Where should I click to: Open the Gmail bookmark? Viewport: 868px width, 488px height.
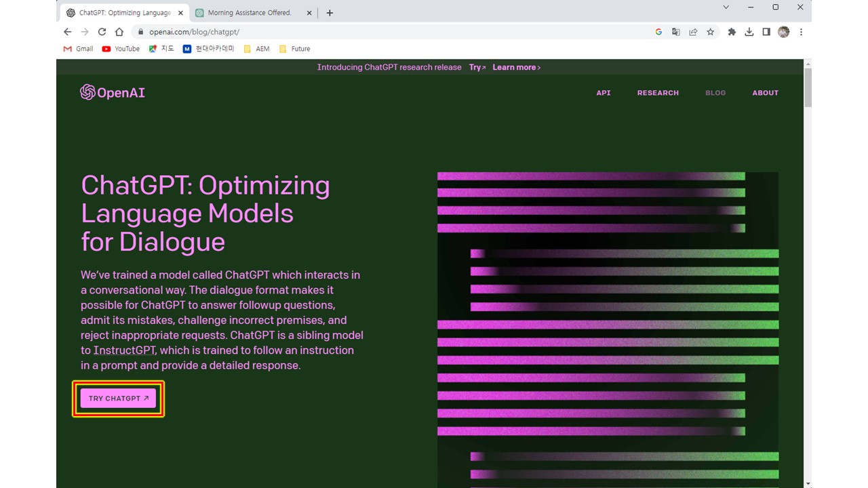[78, 49]
